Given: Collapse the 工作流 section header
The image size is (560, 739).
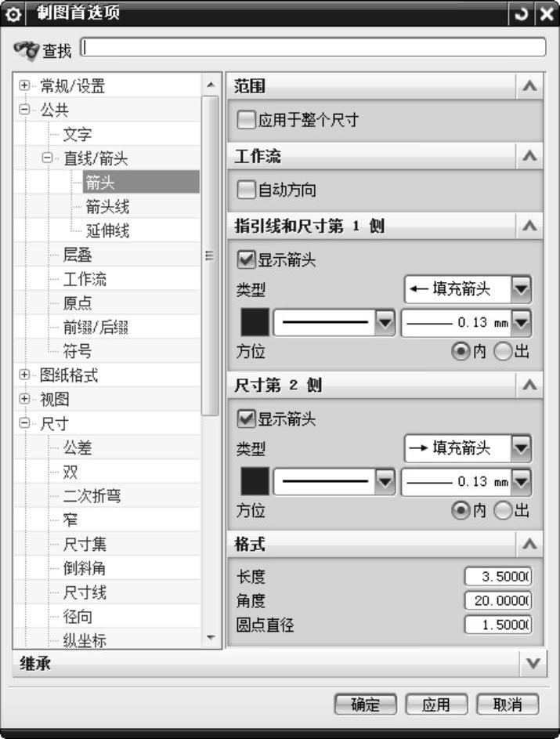Looking at the screenshot, I should tap(530, 155).
